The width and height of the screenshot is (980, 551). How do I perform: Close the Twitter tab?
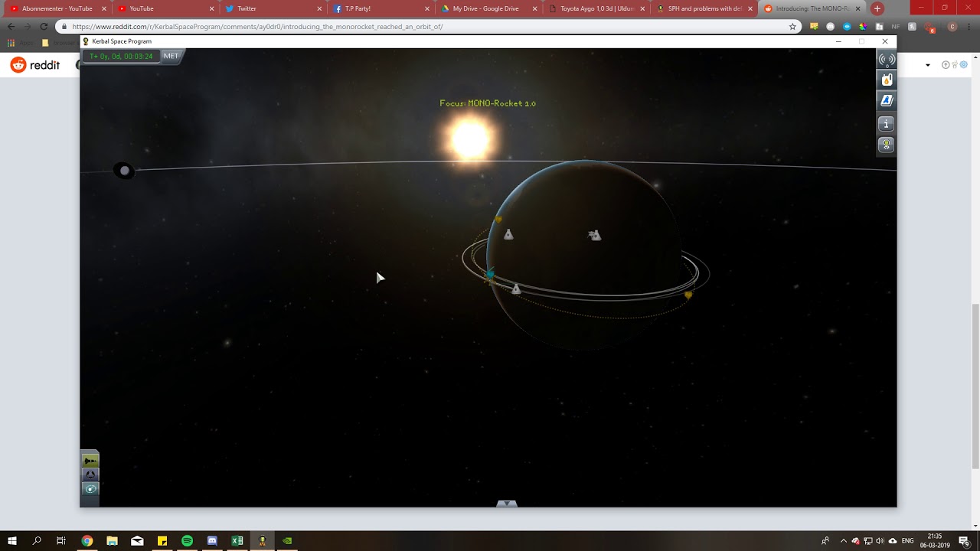point(319,8)
